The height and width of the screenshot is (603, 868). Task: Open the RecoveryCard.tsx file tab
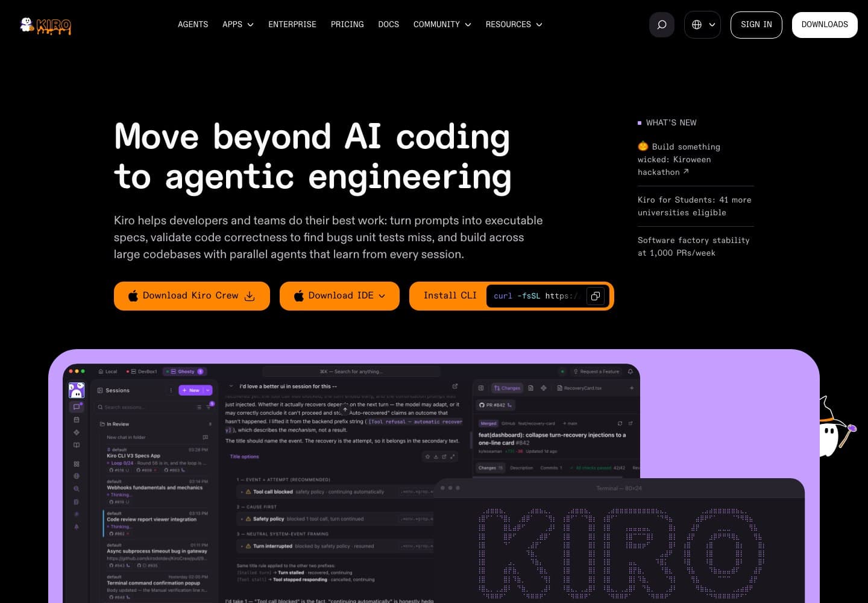click(580, 388)
